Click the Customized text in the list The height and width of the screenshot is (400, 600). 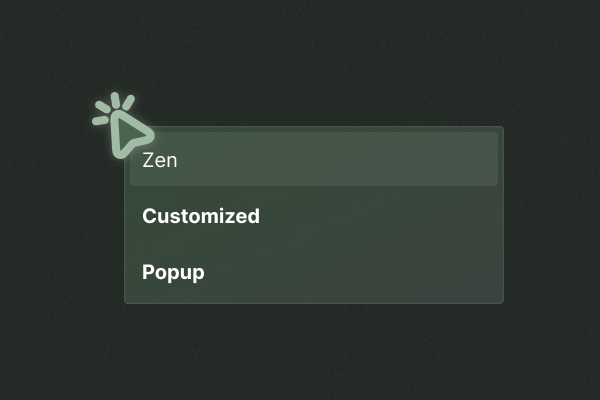pyautogui.click(x=201, y=216)
